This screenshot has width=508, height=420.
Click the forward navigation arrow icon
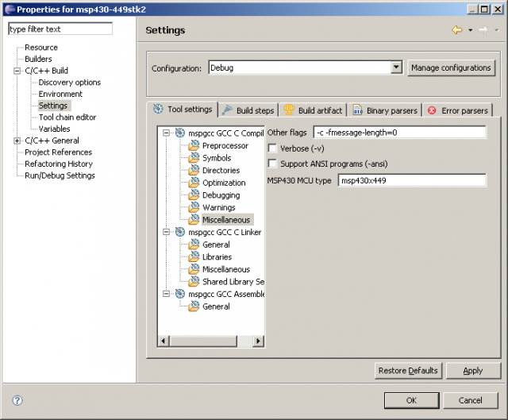coord(483,30)
